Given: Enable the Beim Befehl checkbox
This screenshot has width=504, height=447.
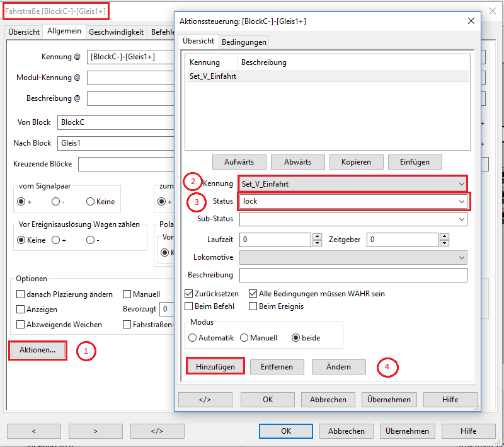Looking at the screenshot, I should (x=189, y=306).
